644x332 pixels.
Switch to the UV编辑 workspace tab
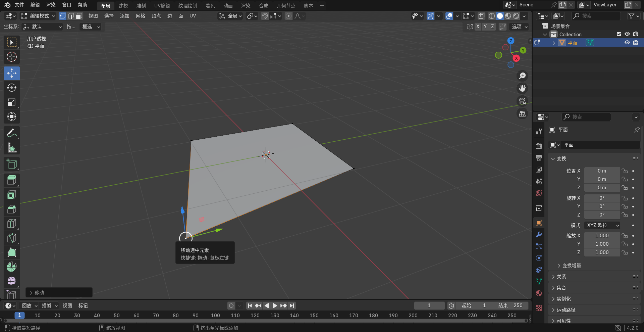point(162,6)
